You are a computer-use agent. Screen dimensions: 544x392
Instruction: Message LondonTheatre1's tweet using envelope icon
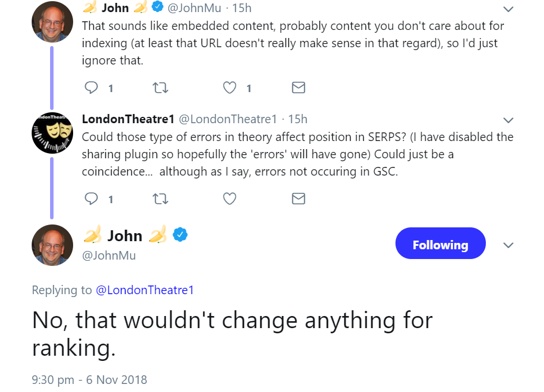coord(298,199)
